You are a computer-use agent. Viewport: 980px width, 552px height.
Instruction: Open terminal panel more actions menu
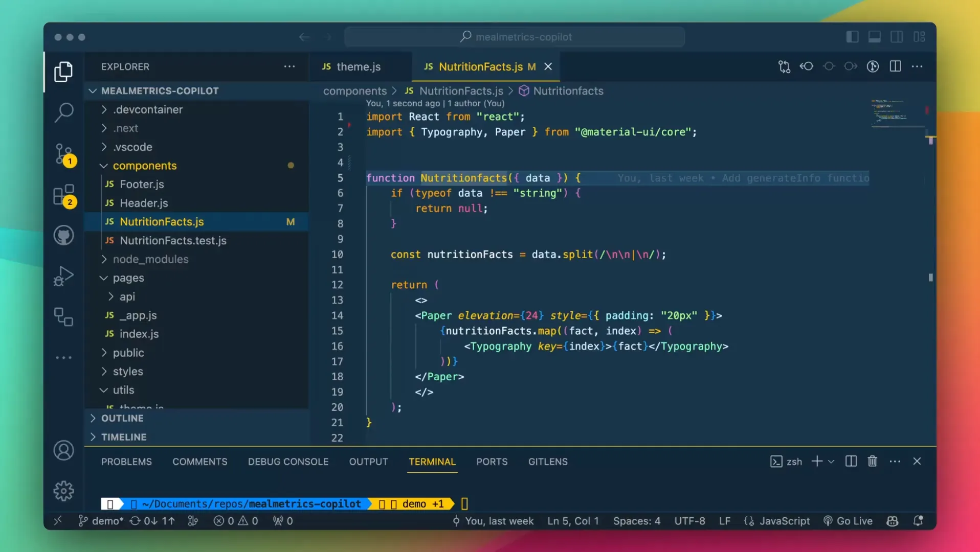click(x=895, y=461)
